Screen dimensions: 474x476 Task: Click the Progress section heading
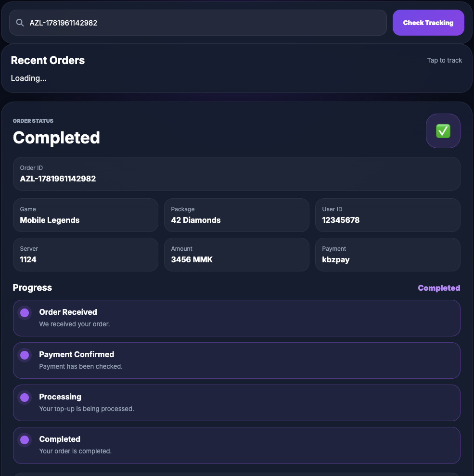32,287
